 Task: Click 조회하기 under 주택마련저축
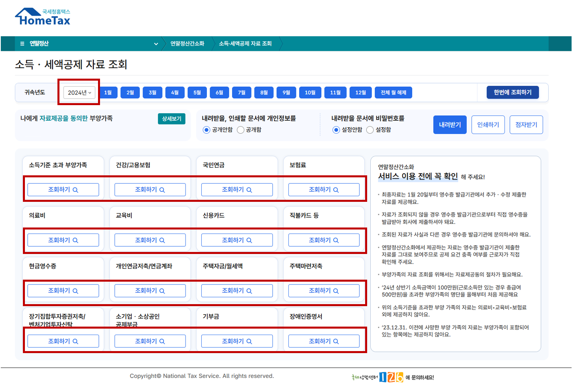[324, 291]
